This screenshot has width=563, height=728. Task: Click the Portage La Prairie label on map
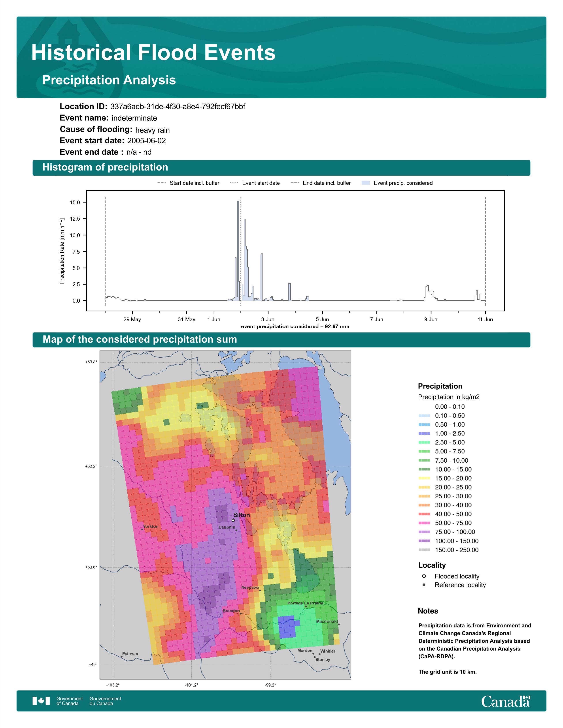point(305,603)
